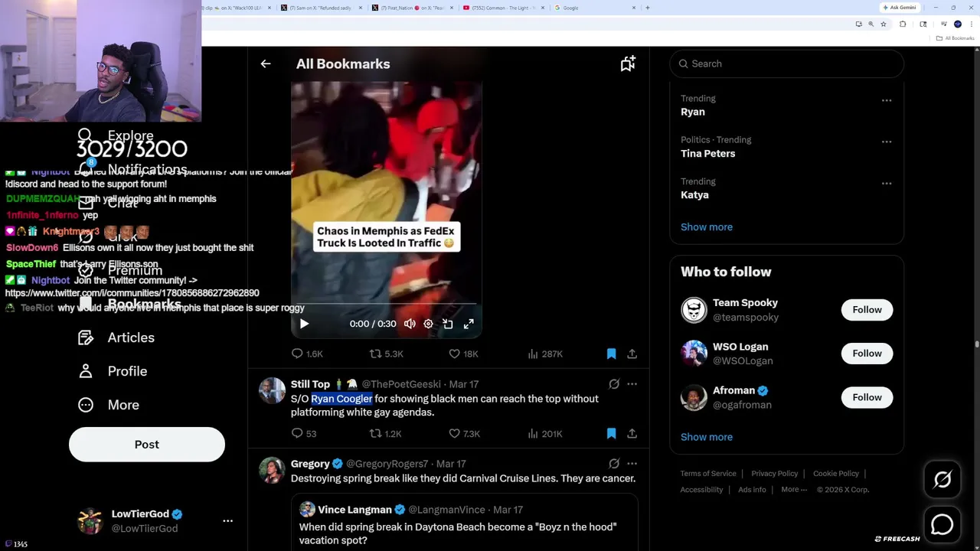
Task: View analytics of post with 287K views
Action: (x=545, y=354)
